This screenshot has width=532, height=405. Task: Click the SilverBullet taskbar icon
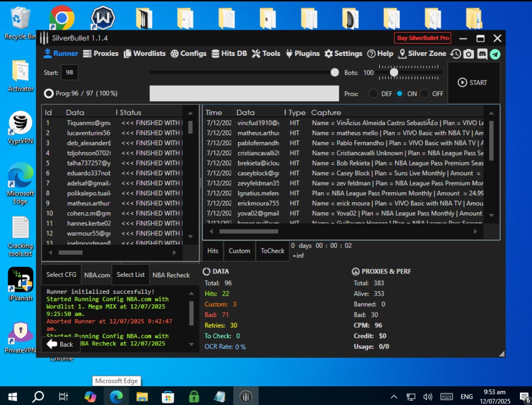246,396
